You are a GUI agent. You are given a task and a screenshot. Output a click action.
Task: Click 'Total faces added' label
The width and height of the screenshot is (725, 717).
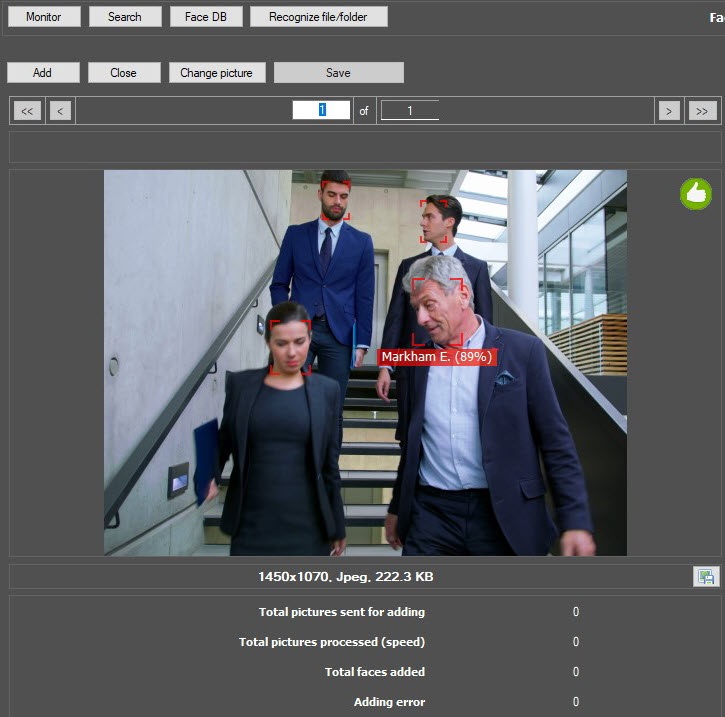[x=375, y=672]
